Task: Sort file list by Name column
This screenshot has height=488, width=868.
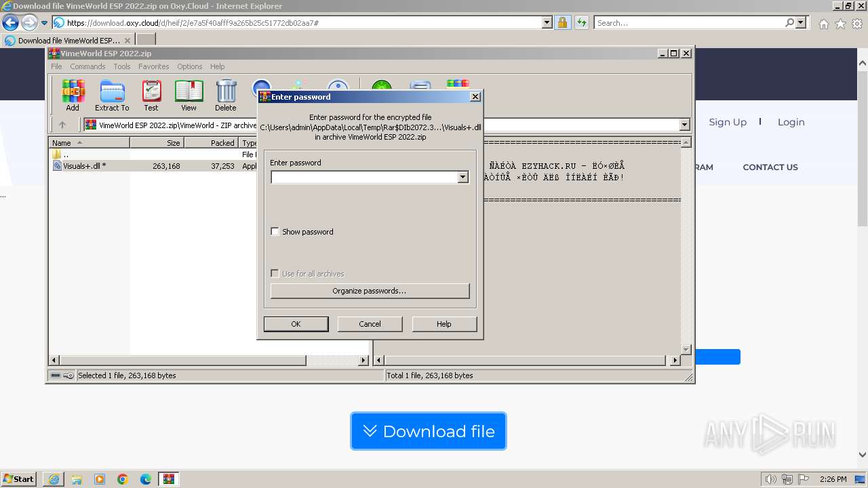Action: tap(90, 143)
